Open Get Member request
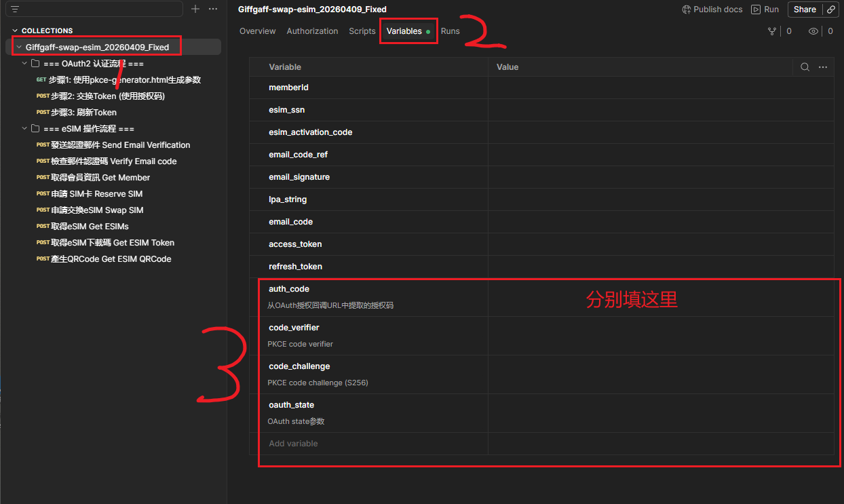This screenshot has height=504, width=844. pyautogui.click(x=93, y=178)
